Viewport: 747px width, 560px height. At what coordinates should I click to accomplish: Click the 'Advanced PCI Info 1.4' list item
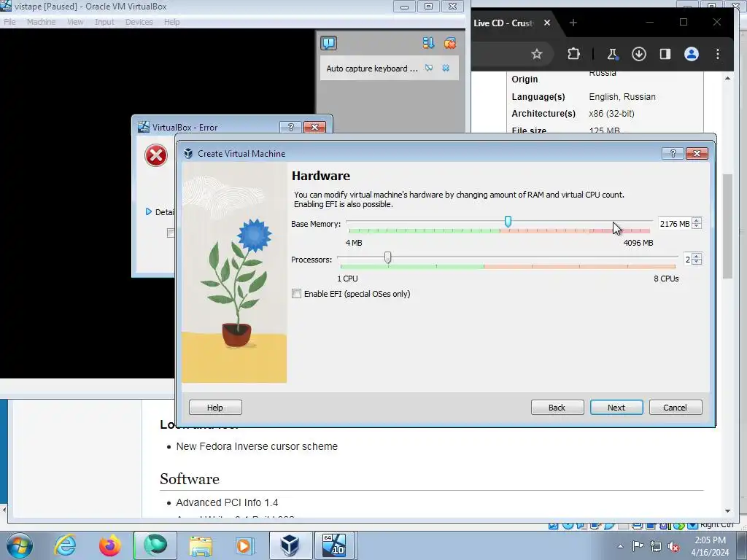pyautogui.click(x=227, y=502)
